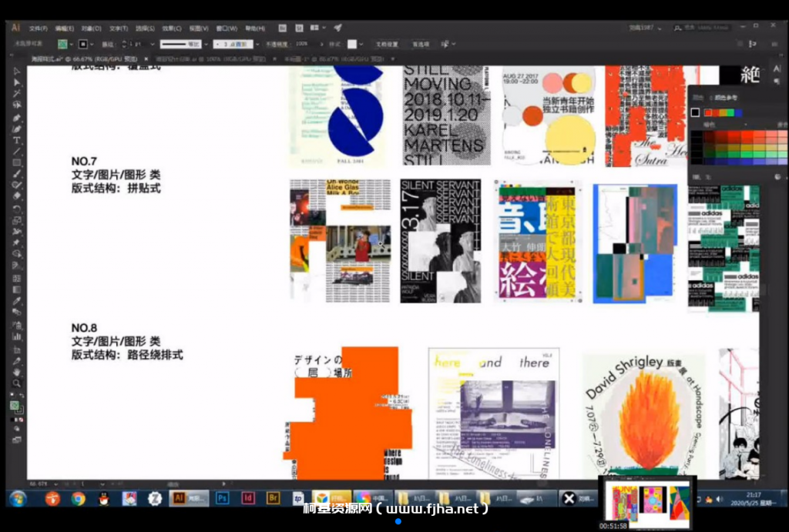Screen dimensions: 789x532
Task: Select the Lasso tool
Action: point(17,105)
